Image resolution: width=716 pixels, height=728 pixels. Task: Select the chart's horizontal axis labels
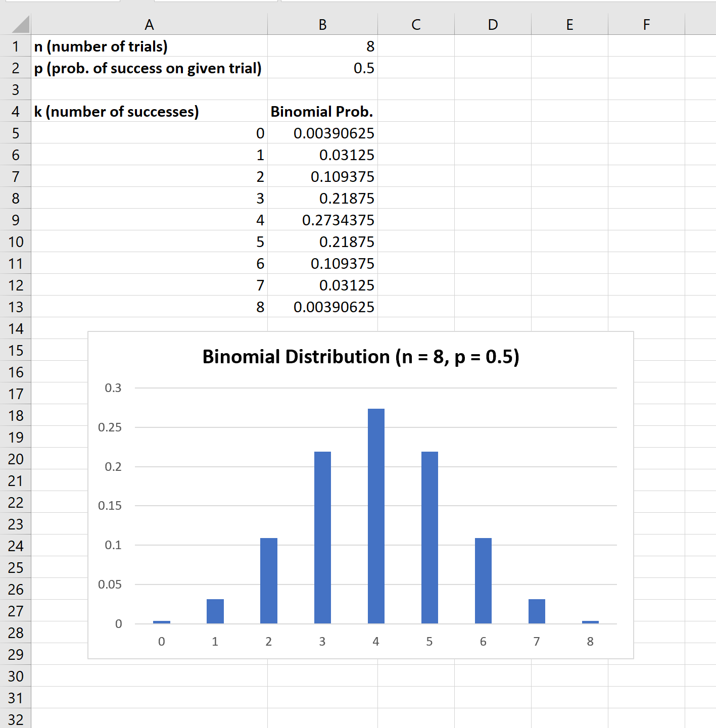[x=376, y=642]
